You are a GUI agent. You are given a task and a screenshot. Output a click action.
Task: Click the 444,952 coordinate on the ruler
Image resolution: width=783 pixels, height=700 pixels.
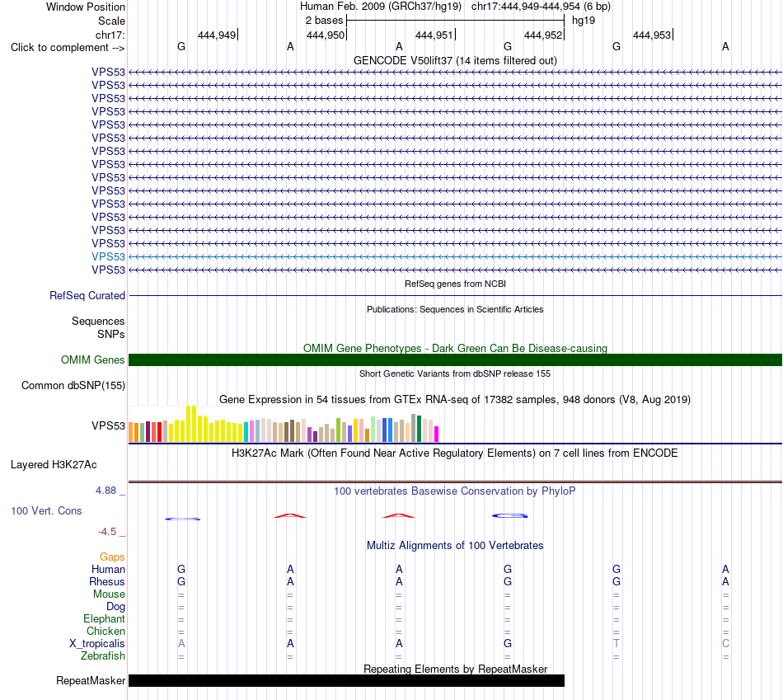coord(543,35)
